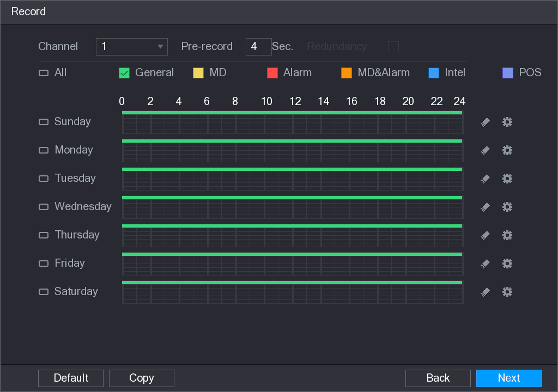558x392 pixels.
Task: Uncheck the General record type checkbox
Action: point(124,73)
